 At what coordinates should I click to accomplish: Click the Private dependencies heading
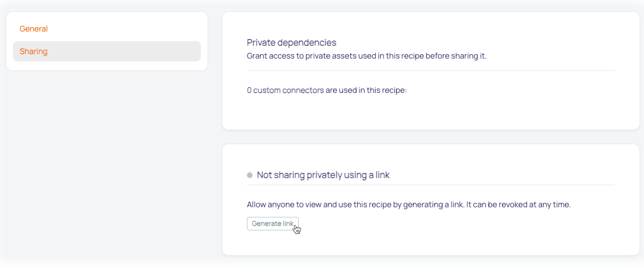[291, 42]
